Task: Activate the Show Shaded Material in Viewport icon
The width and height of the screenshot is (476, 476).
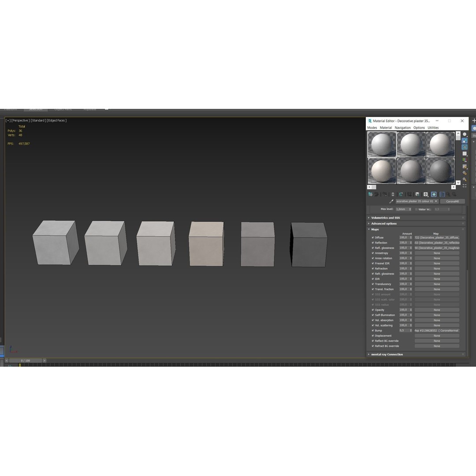Action: click(434, 194)
